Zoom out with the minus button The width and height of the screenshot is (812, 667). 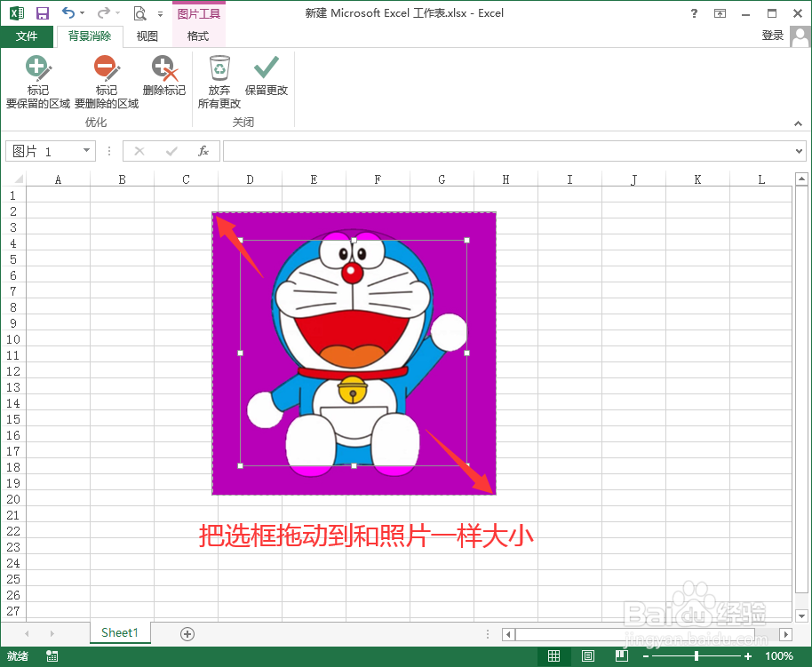[646, 656]
